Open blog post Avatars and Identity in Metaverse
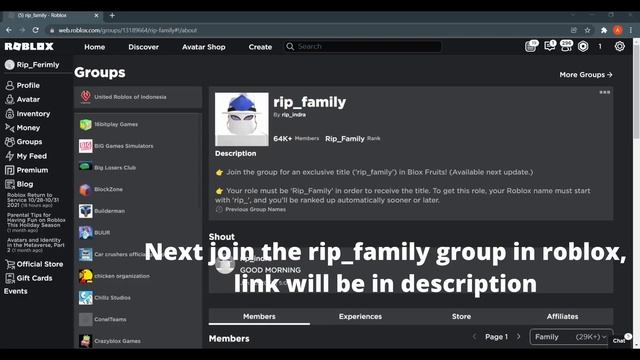Screen dimensions: 640x360 (36, 245)
